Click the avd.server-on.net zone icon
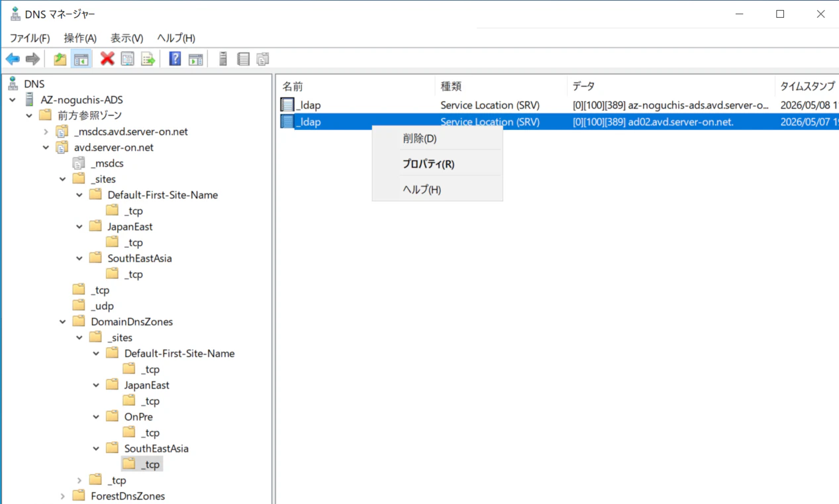839x504 pixels. [62, 147]
